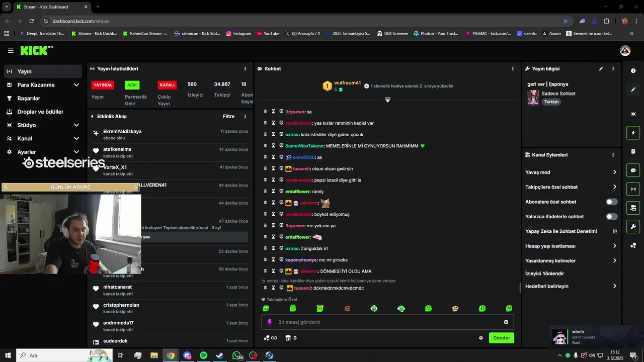Click the chat bubble icon in right rail
The width and height of the screenshot is (644, 362).
coord(633,170)
